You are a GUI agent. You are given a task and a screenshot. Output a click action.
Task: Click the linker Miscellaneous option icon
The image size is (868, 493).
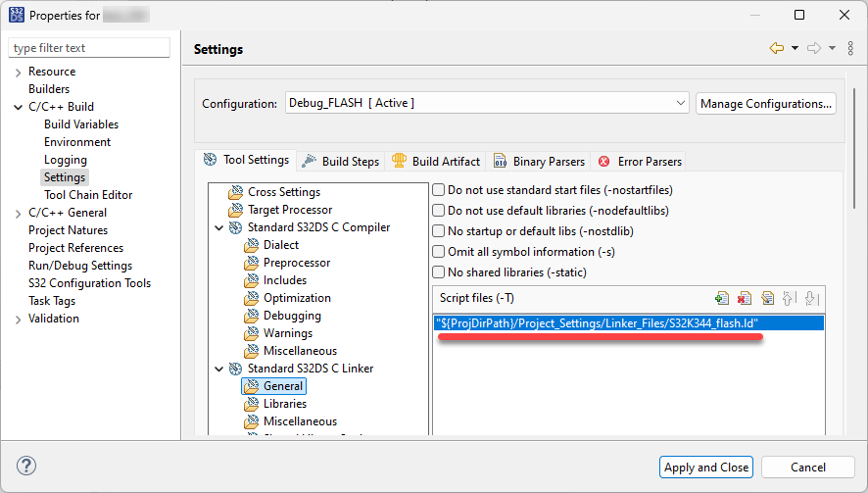[x=252, y=421]
